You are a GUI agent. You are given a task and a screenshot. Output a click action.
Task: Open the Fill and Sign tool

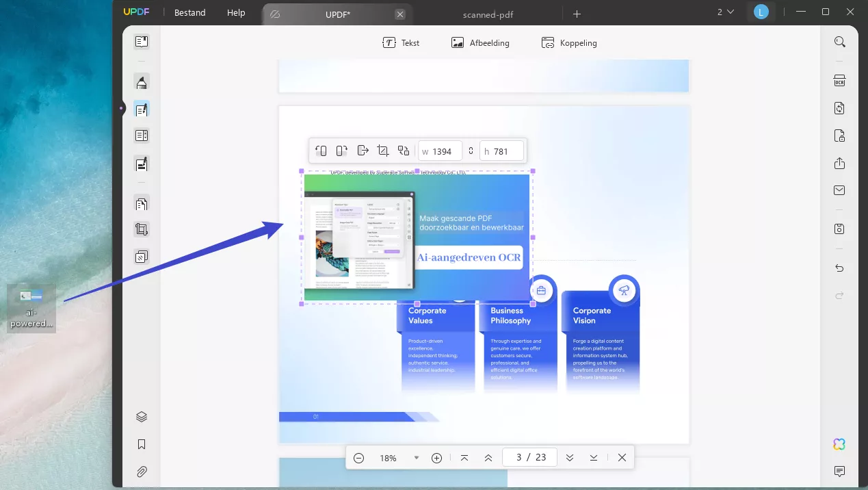coord(142,164)
